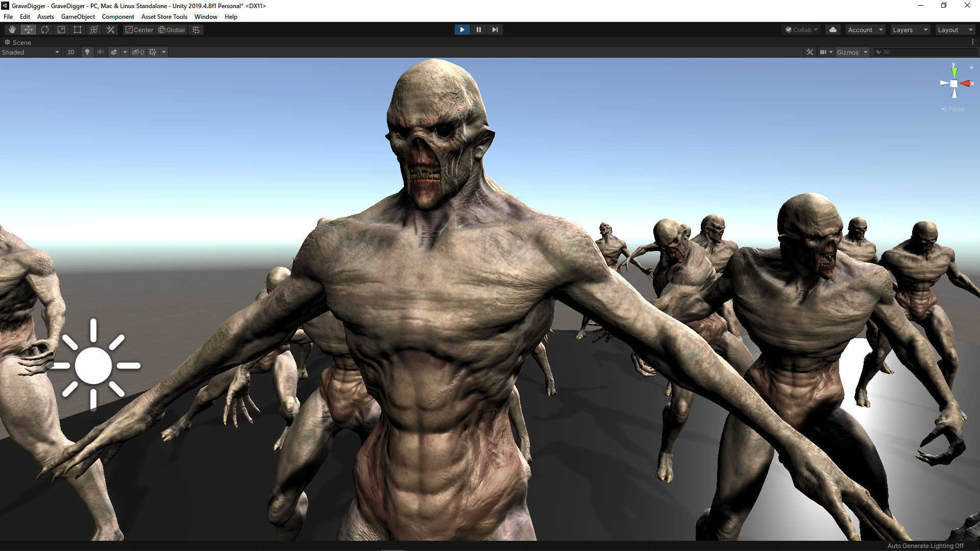This screenshot has width=980, height=551.
Task: Open the Asset Store Tools menu
Action: pyautogui.click(x=164, y=17)
